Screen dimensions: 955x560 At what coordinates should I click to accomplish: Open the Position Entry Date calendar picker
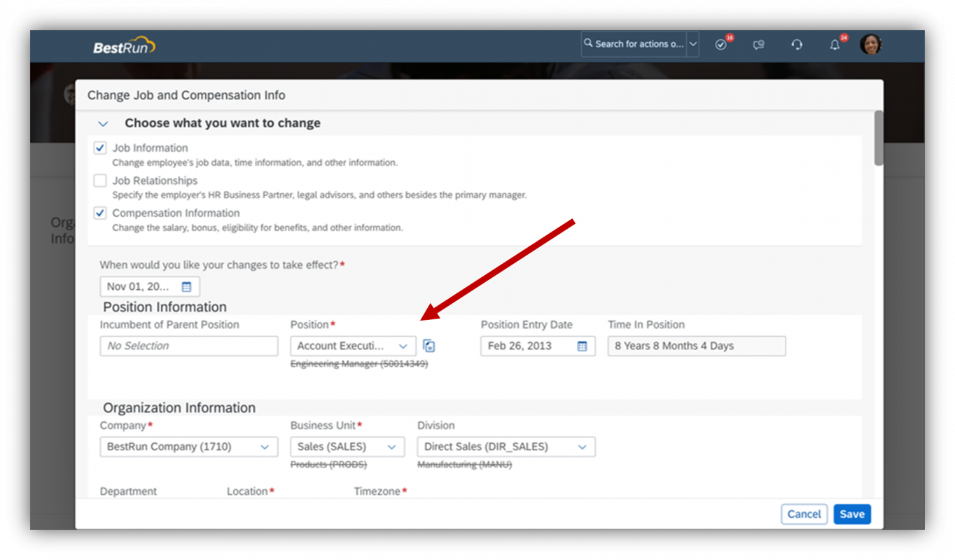(583, 345)
